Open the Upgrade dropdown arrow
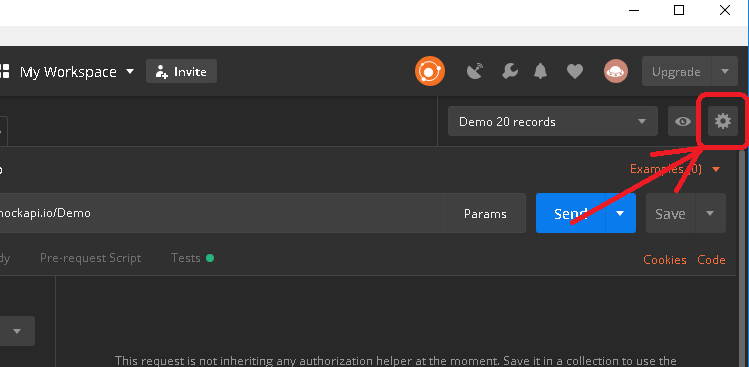Image resolution: width=749 pixels, height=367 pixels. click(725, 72)
